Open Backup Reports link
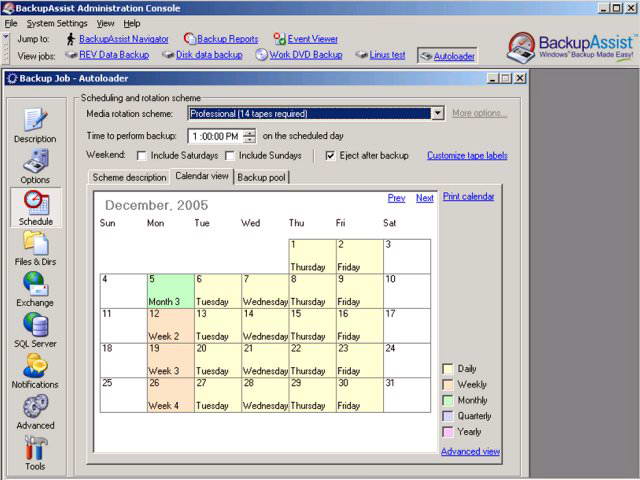640x480 pixels. tap(228, 39)
